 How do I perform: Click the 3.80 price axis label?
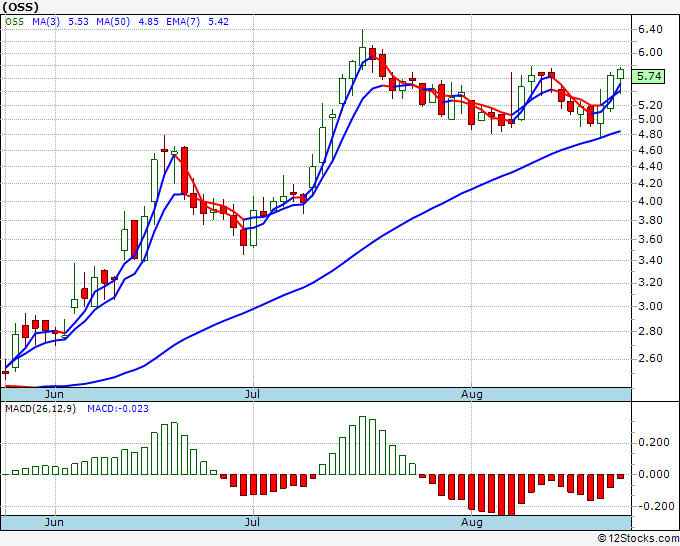[x=650, y=220]
